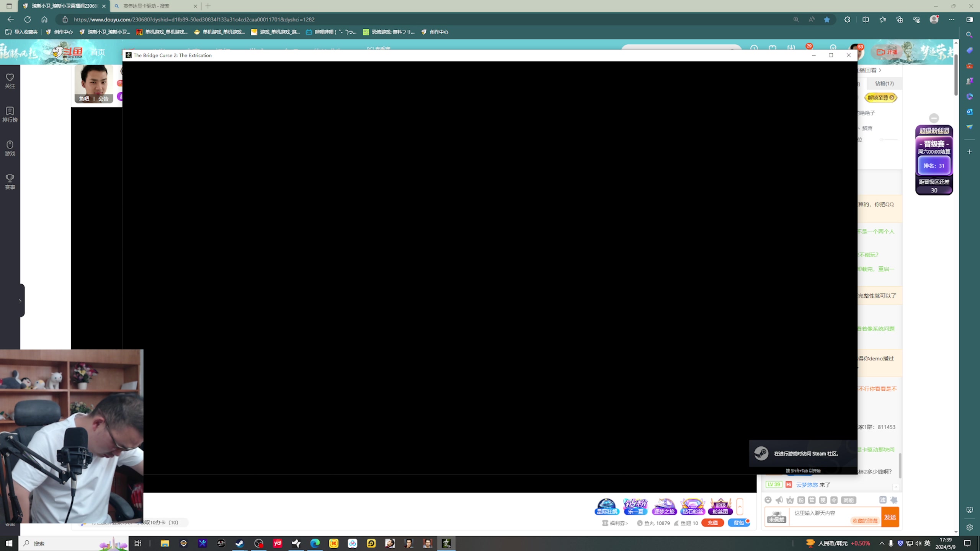Click the 充值 recharge button
The width and height of the screenshot is (980, 551).
(712, 523)
